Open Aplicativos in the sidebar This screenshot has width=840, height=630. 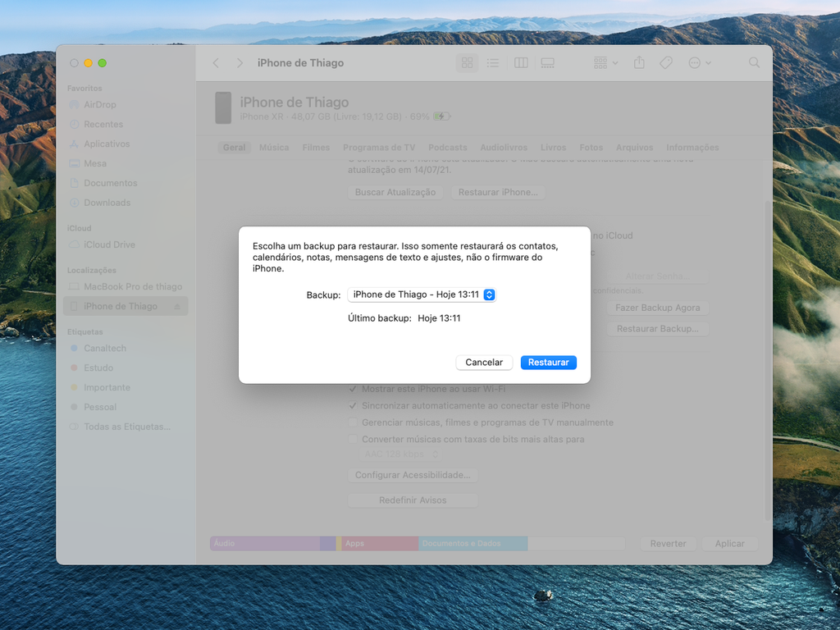click(x=107, y=144)
